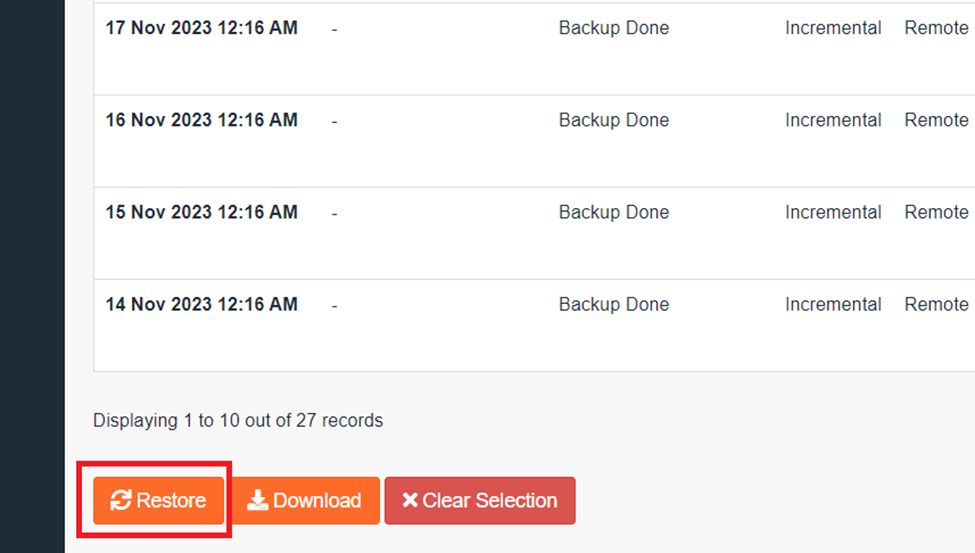Click the refresh icon in the Restore button
Screen dimensions: 975x553
coord(121,500)
